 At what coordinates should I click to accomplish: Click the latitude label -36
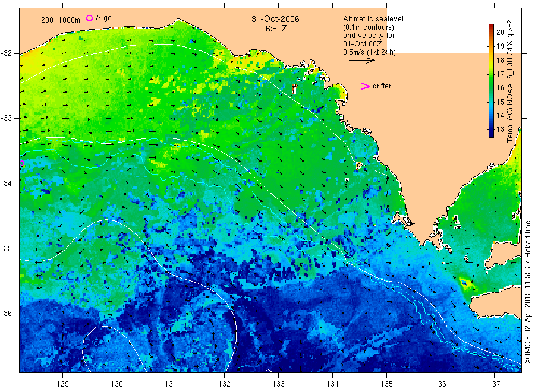(6, 313)
